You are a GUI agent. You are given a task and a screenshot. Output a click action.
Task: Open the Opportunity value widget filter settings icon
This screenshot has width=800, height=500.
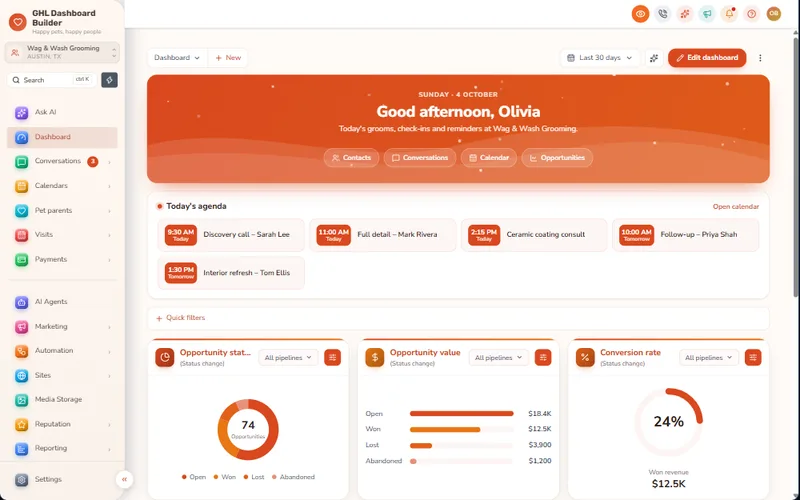pyautogui.click(x=543, y=358)
